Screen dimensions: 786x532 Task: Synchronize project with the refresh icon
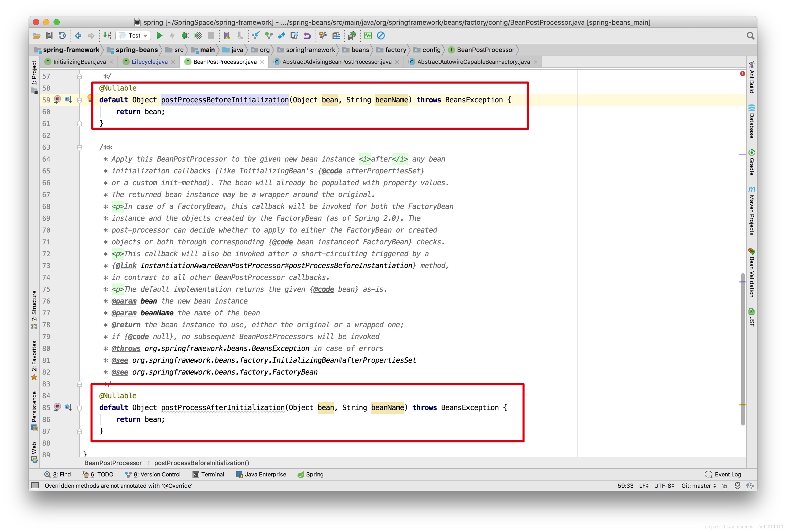coord(62,36)
